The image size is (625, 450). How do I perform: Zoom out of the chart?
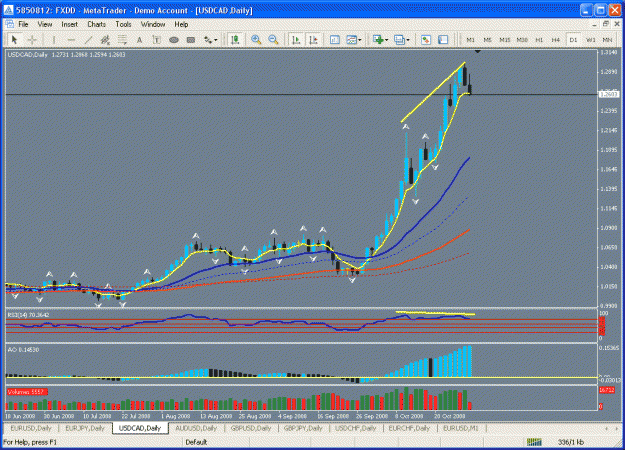273,40
